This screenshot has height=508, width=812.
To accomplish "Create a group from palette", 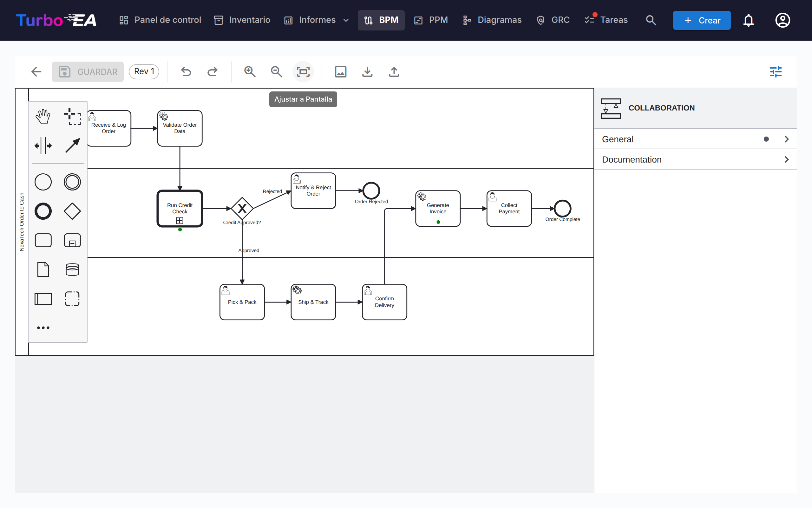I will [72, 299].
